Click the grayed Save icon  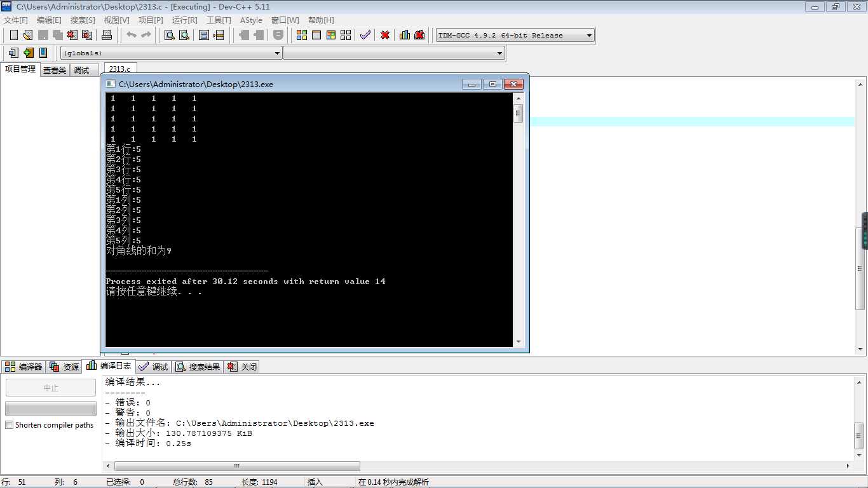[43, 35]
